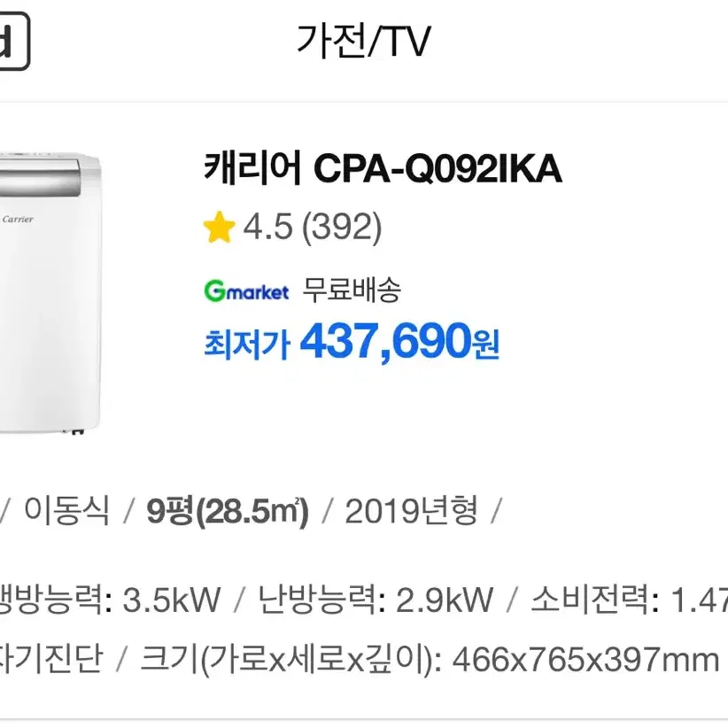This screenshot has height=728, width=728.
Task: Click the partially visible logo icon in header
Action: coord(14,41)
